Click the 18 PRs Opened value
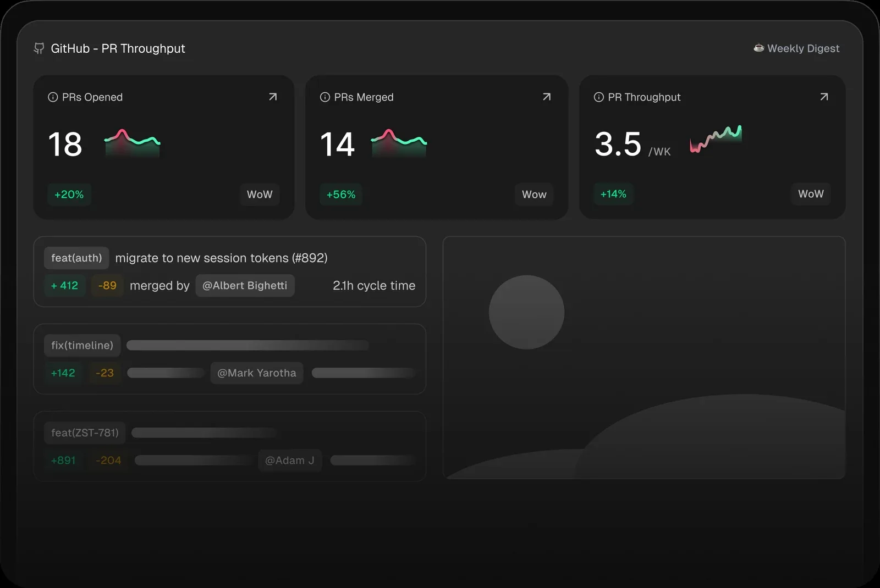Image resolution: width=880 pixels, height=588 pixels. pos(65,145)
